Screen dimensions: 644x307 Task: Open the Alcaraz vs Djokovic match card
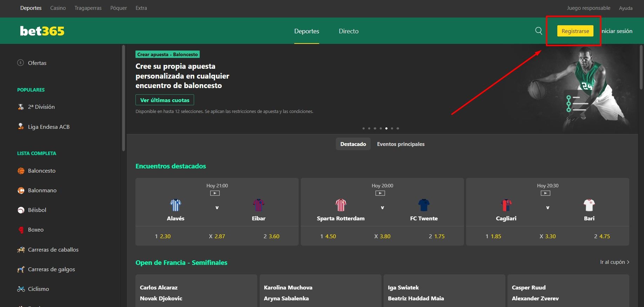196,291
